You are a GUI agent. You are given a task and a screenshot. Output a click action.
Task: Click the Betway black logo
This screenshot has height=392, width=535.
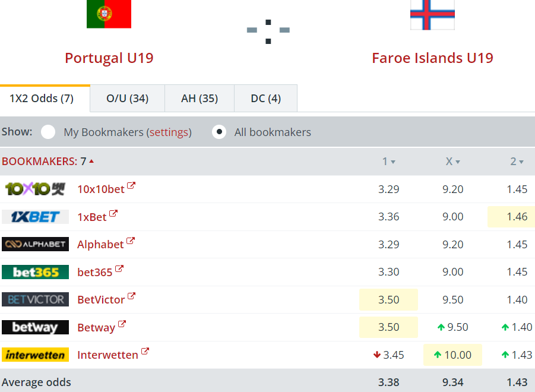pos(35,327)
